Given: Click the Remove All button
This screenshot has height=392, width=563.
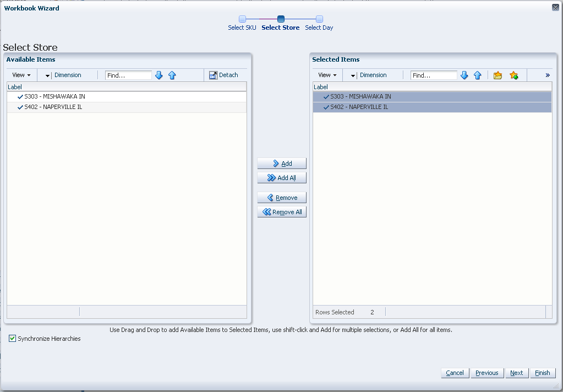Looking at the screenshot, I should click(282, 212).
